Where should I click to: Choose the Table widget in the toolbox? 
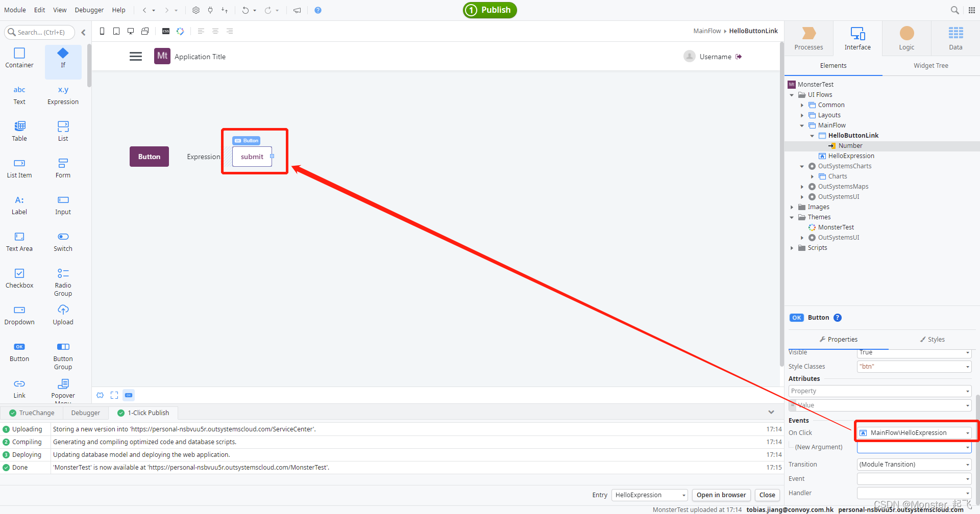point(19,132)
